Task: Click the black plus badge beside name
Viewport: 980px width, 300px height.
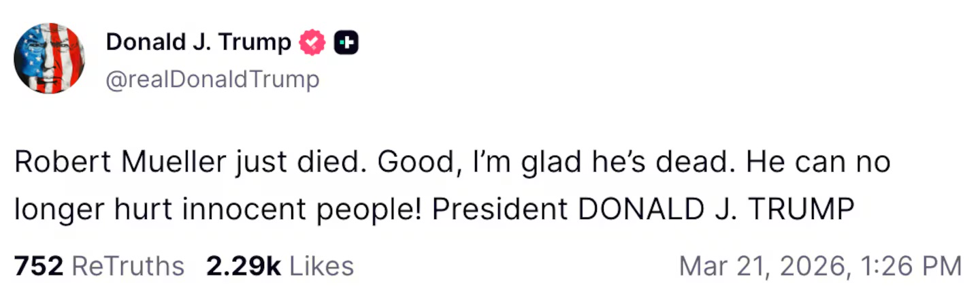Action: (x=346, y=44)
